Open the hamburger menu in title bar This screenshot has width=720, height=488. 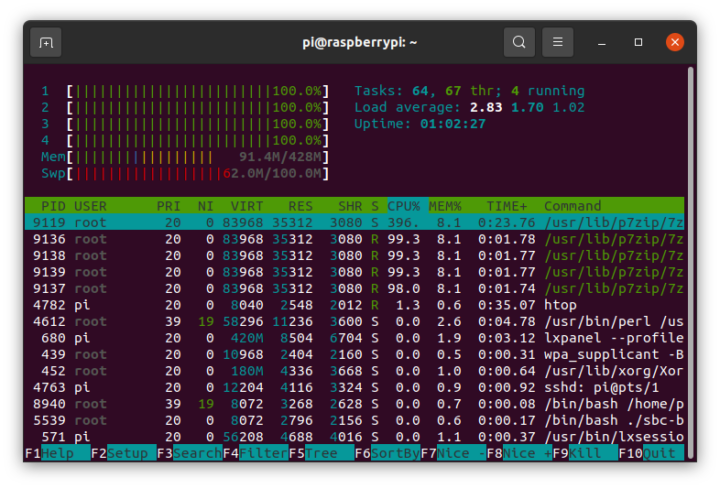click(x=557, y=42)
